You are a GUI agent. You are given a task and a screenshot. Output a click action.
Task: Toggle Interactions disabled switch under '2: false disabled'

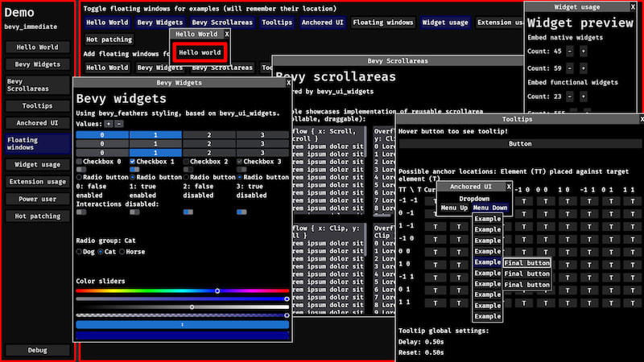[188, 212]
